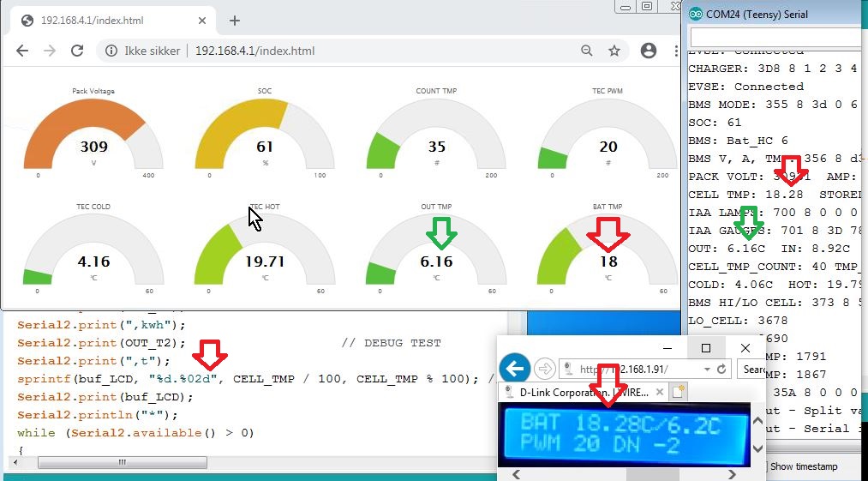The width and height of the screenshot is (868, 481).
Task: Click left arrow of code editor scrollbar
Action: [x=15, y=462]
